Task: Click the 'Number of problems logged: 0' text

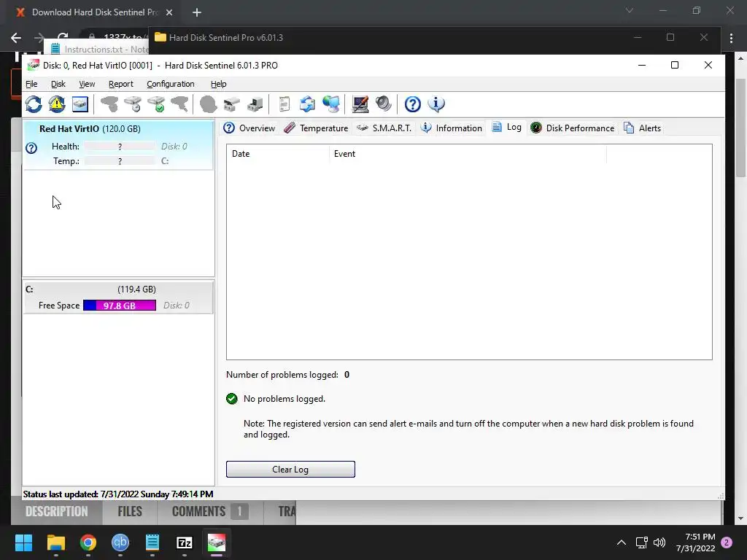Action: click(x=287, y=375)
